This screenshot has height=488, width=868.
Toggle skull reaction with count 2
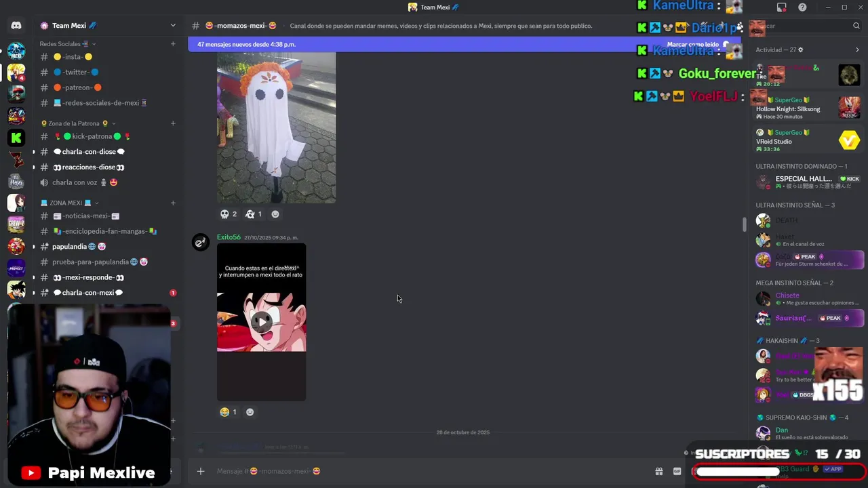click(x=229, y=214)
